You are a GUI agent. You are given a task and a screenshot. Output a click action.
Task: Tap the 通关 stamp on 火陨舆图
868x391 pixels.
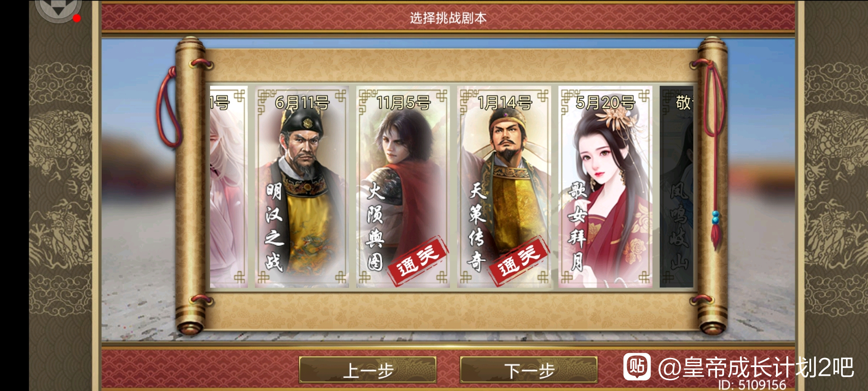(x=418, y=261)
